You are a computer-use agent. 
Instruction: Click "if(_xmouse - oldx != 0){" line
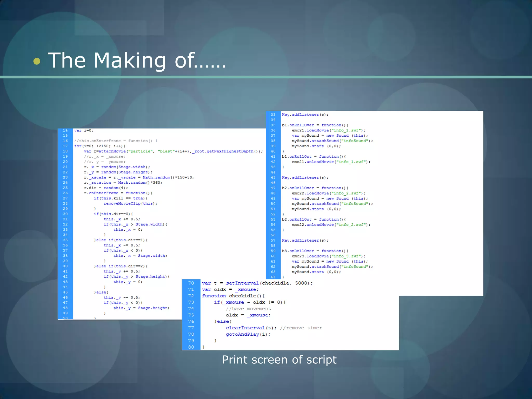pyautogui.click(x=250, y=302)
